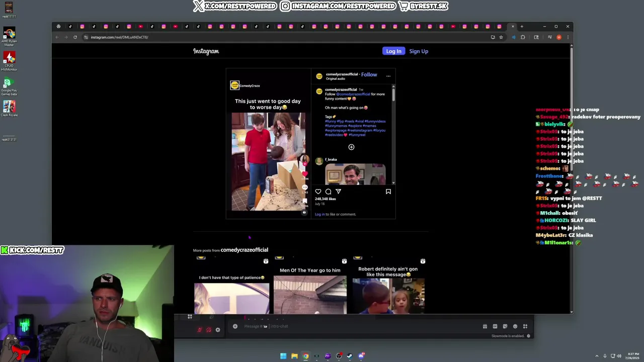Open f_braka commenter profile

331,159
